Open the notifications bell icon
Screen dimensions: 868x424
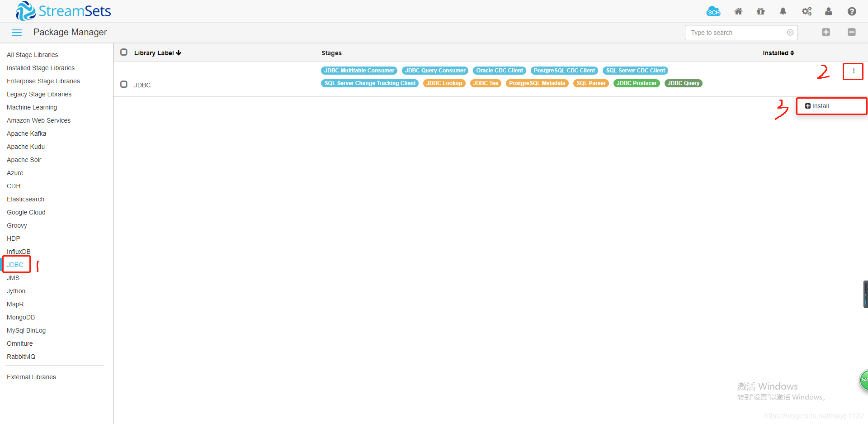pyautogui.click(x=783, y=11)
